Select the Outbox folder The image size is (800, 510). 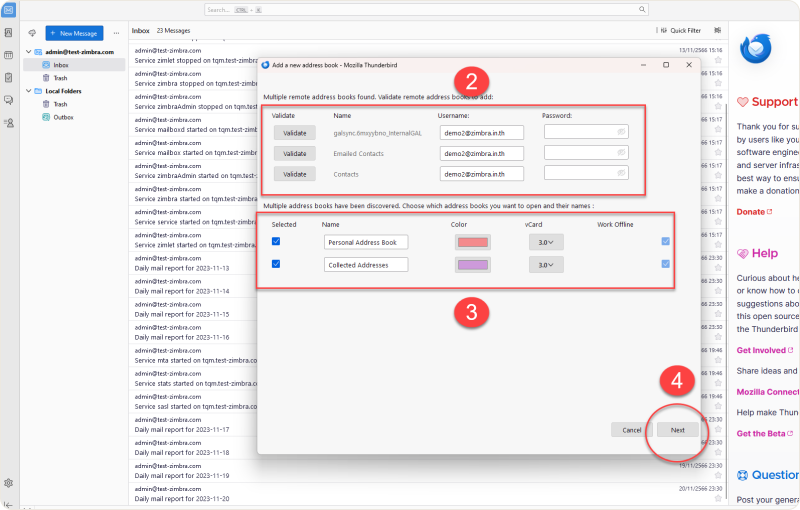point(74,117)
